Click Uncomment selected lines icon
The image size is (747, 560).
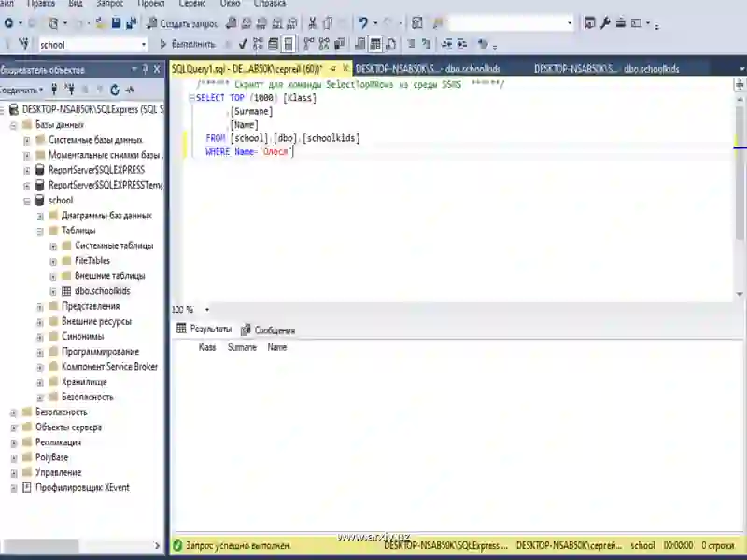point(427,44)
